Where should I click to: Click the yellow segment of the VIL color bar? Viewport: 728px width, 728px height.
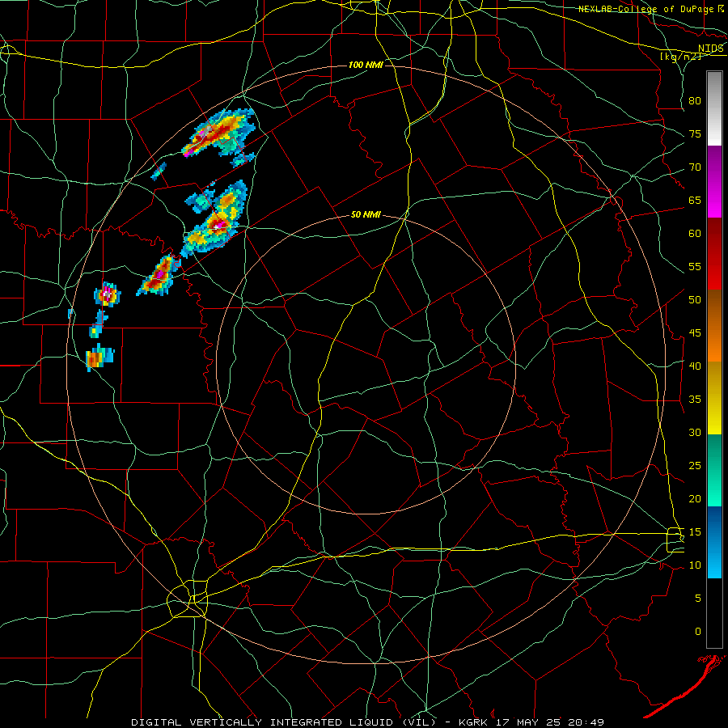714,398
